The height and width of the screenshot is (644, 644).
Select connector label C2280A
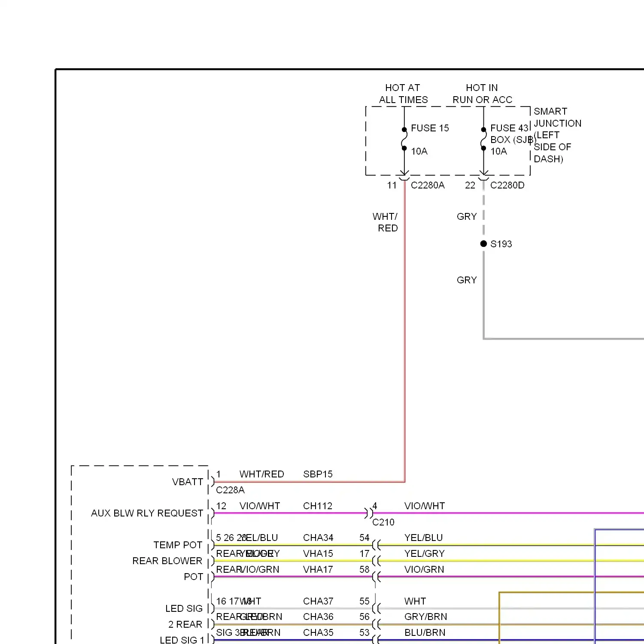[428, 185]
